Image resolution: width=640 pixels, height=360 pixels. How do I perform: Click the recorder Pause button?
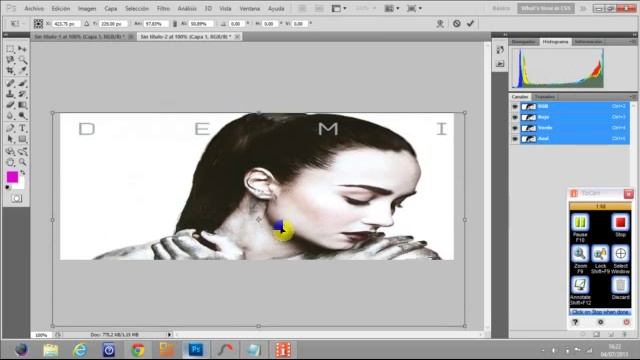(580, 224)
